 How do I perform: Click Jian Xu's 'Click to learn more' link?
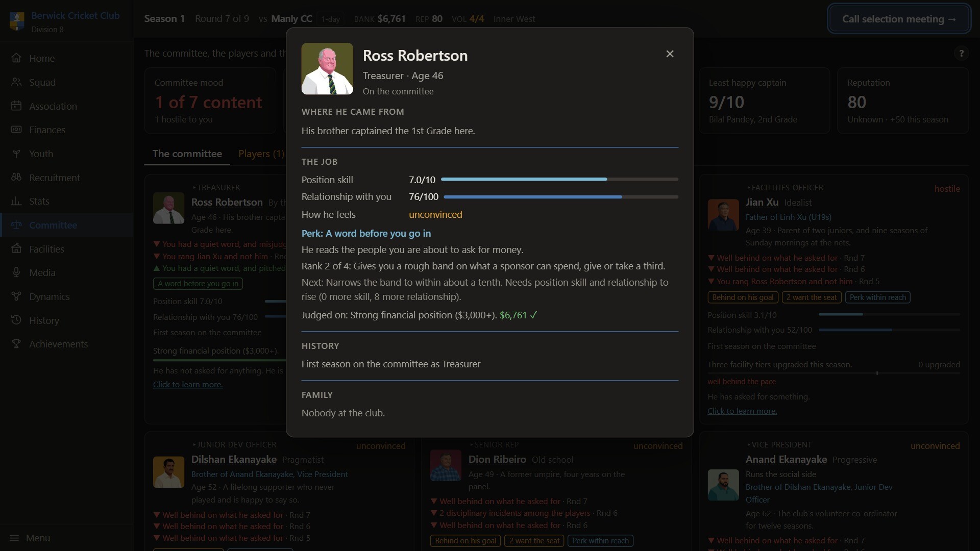[x=742, y=411]
